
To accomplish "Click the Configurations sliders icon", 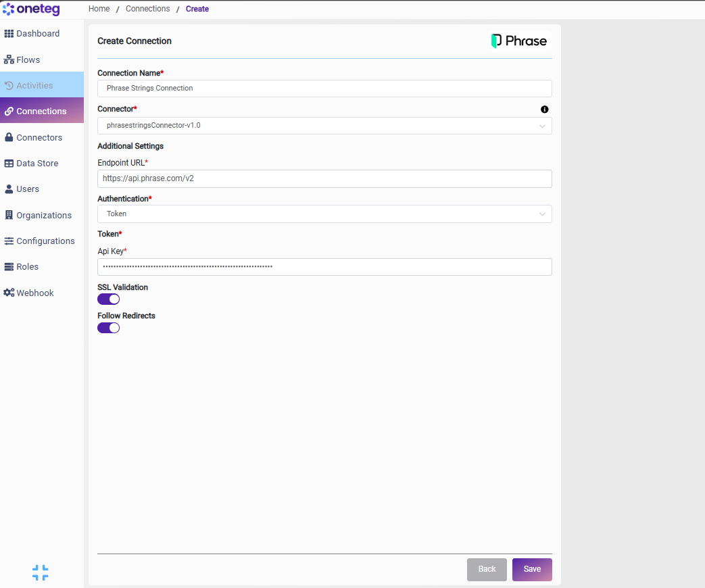I will [x=9, y=241].
